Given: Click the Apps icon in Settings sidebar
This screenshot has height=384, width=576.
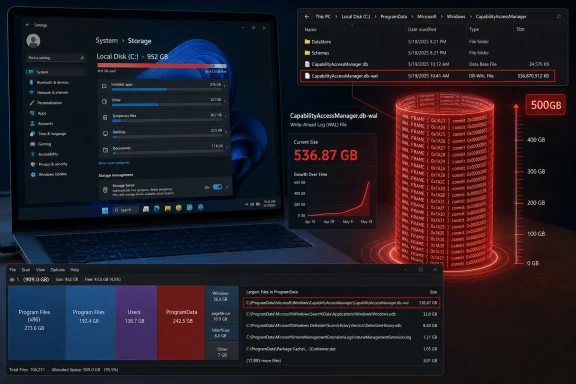Looking at the screenshot, I should coord(32,113).
